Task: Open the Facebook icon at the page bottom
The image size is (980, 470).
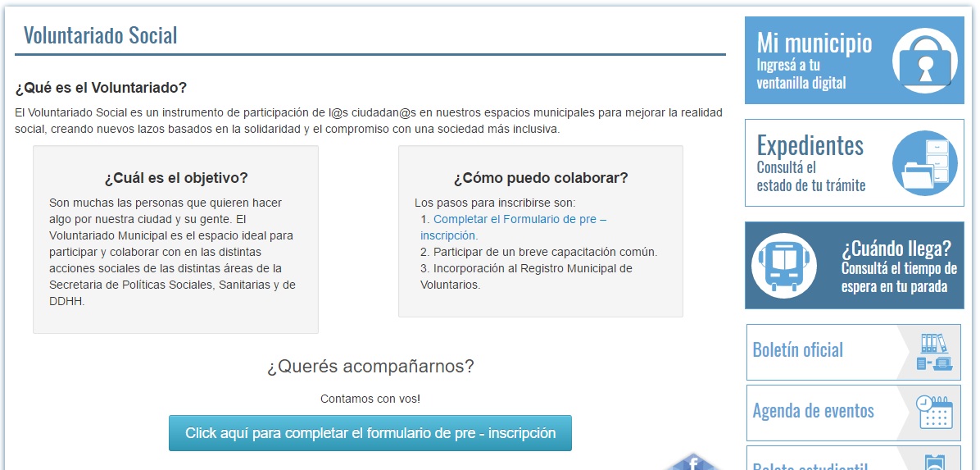Action: coord(692,463)
